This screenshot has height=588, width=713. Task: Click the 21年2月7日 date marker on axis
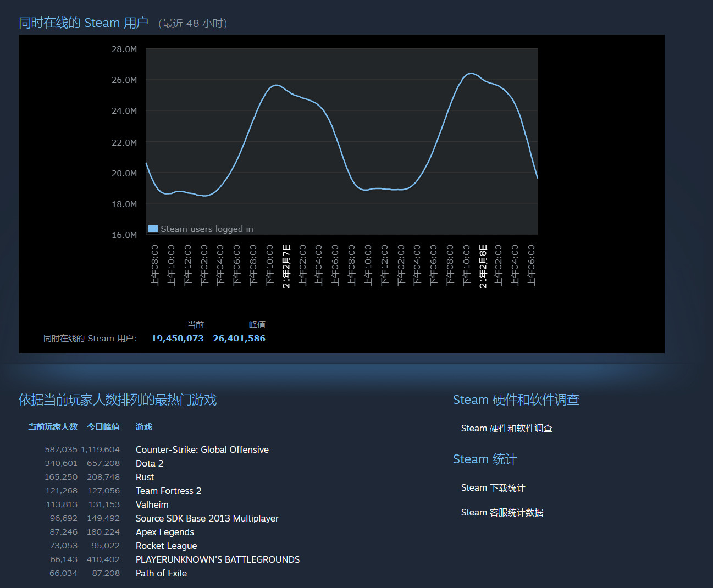click(286, 266)
